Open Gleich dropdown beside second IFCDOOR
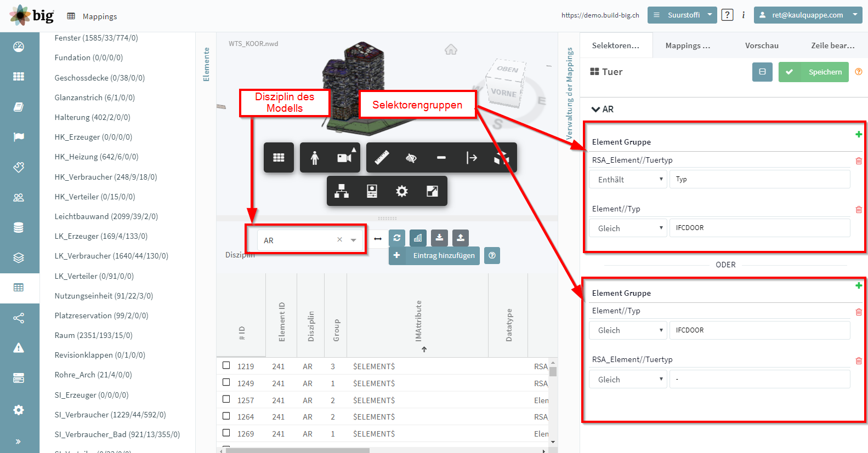 pyautogui.click(x=628, y=330)
